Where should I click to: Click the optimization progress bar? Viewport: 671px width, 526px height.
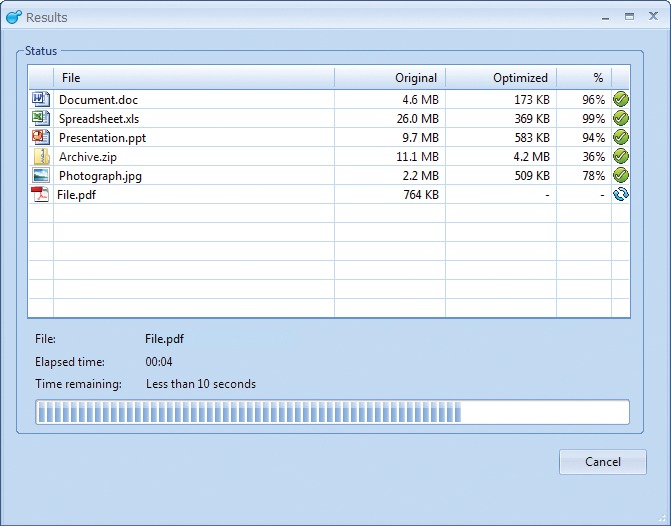[332, 412]
